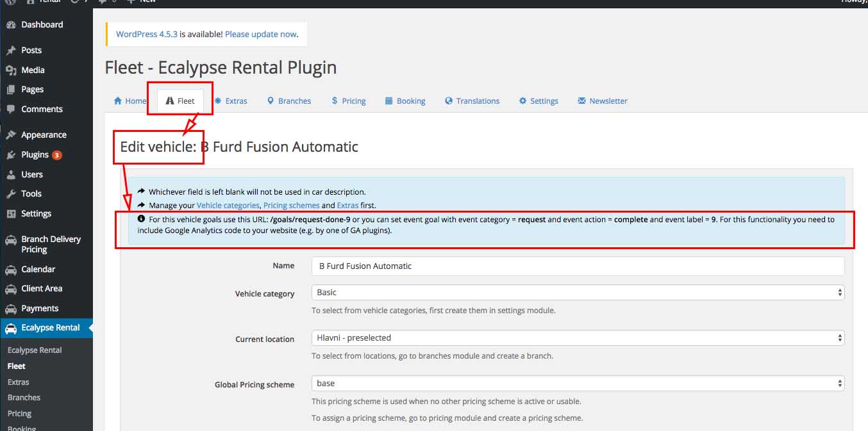The height and width of the screenshot is (431, 868).
Task: Click the gear icon on Settings tab
Action: pyautogui.click(x=522, y=101)
